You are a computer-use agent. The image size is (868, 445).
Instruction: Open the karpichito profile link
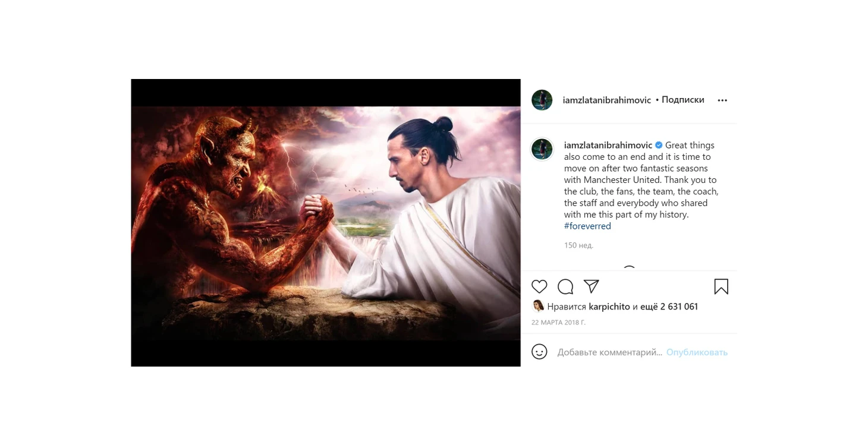pyautogui.click(x=609, y=307)
